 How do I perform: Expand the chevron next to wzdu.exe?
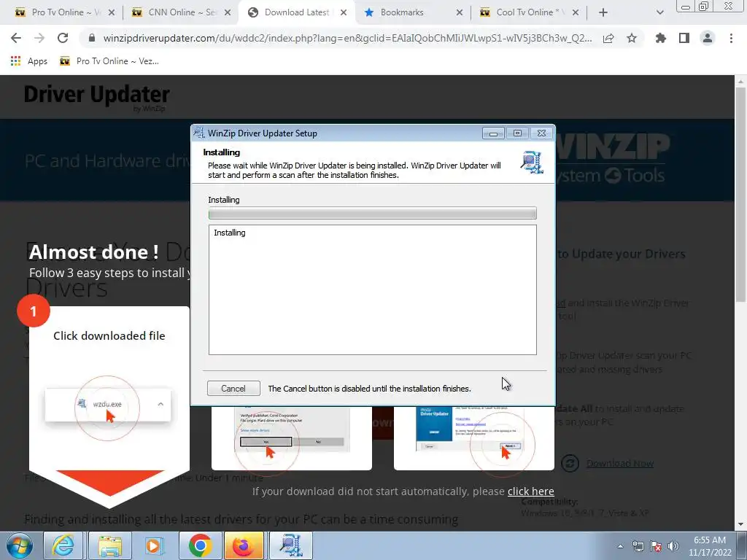click(160, 404)
